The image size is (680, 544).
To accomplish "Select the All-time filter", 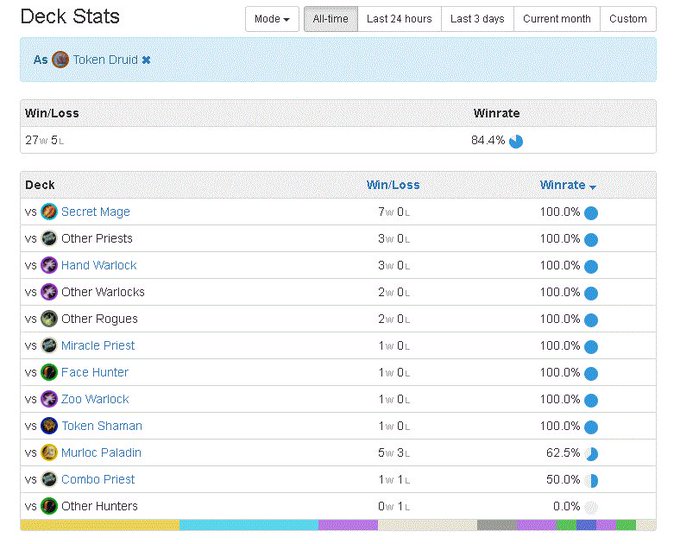I will pos(330,19).
